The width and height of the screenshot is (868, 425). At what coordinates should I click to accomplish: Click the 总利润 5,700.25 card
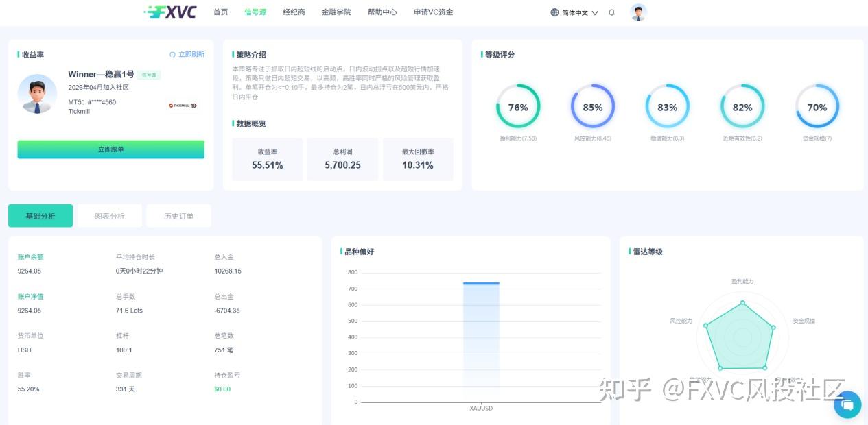tap(342, 159)
